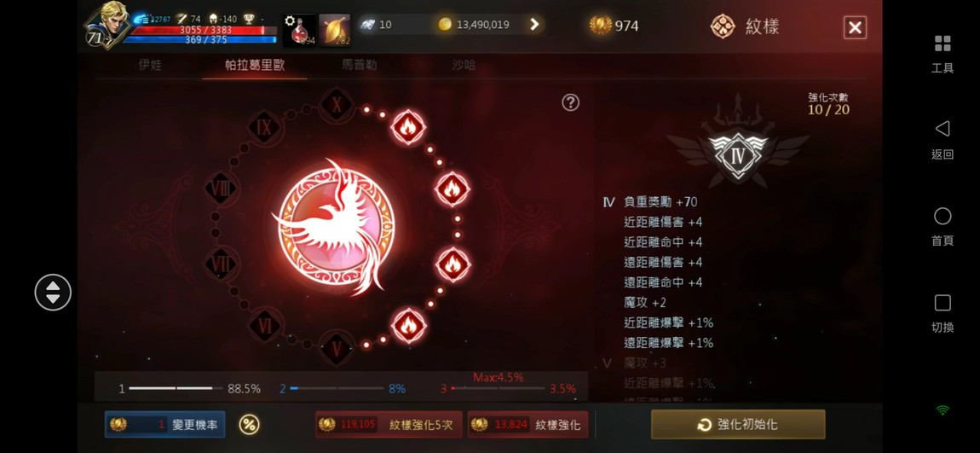Click the 變更機率 change rate button
This screenshot has height=453, width=980.
tap(165, 425)
